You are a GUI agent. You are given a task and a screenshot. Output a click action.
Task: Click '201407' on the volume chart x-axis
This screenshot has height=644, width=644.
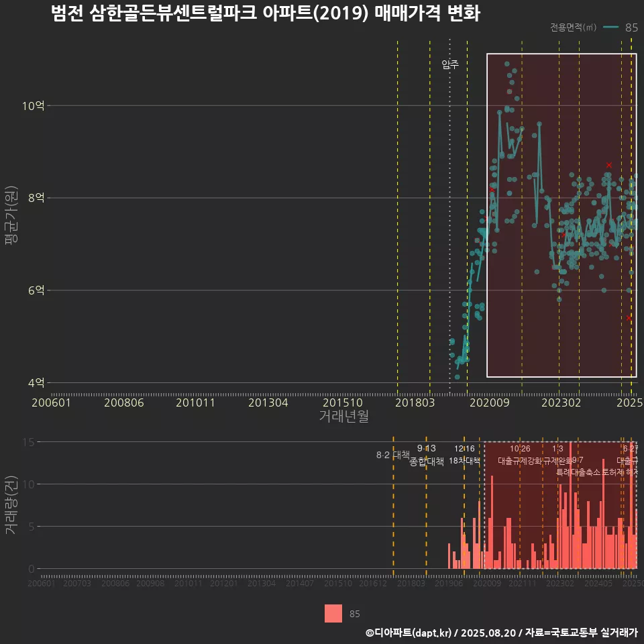click(300, 583)
